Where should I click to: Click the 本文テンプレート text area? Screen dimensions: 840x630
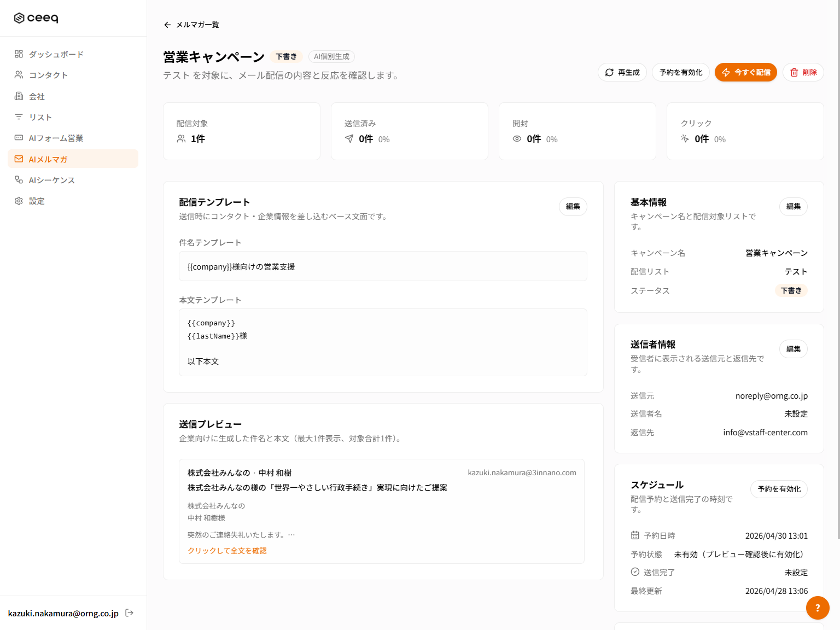click(383, 342)
